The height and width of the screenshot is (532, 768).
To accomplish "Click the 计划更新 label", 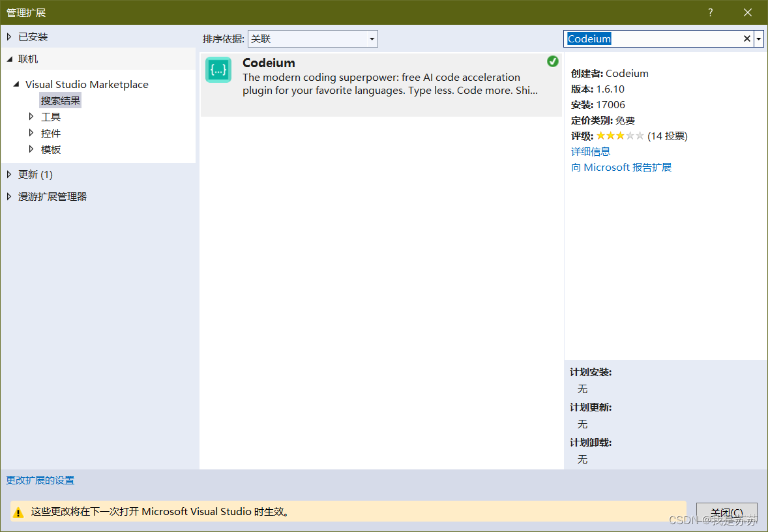I will [591, 407].
